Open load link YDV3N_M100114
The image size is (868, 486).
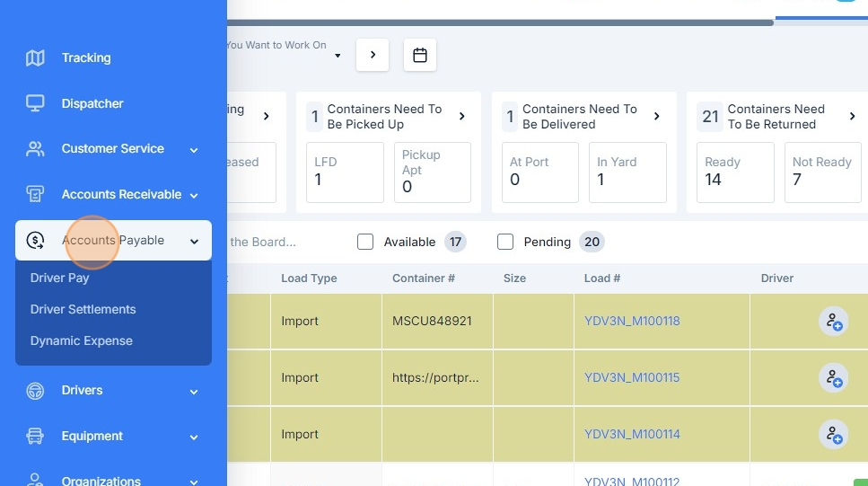coord(632,434)
